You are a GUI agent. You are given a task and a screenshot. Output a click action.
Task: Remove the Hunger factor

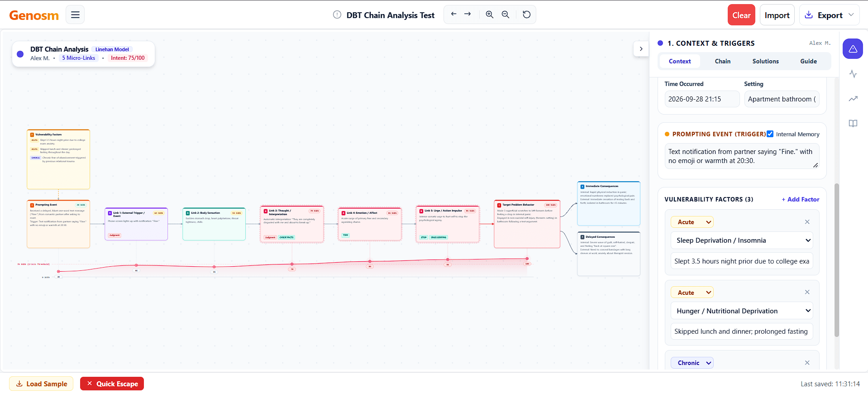coord(807,292)
